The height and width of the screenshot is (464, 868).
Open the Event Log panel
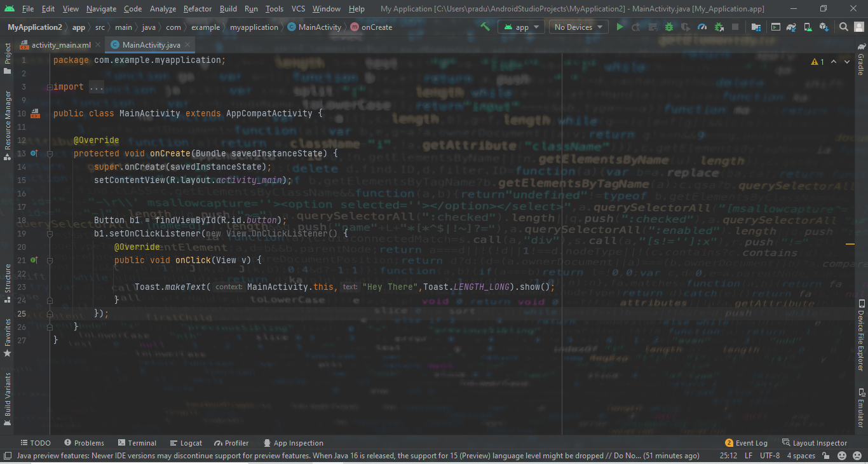point(747,443)
